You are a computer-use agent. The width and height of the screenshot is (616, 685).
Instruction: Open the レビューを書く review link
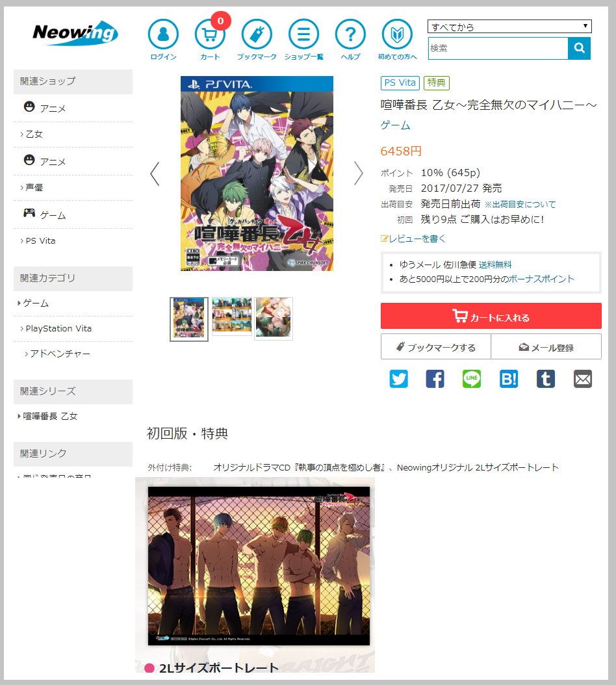click(x=413, y=239)
